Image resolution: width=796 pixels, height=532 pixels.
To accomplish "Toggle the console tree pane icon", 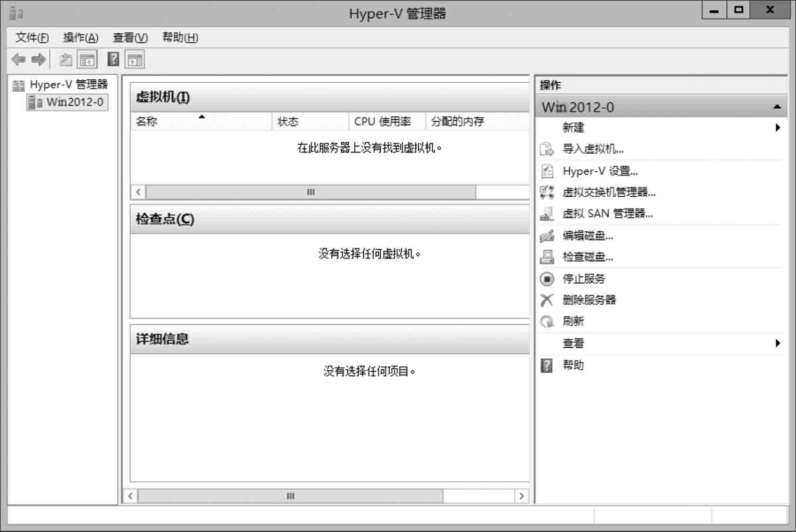I will click(x=87, y=60).
